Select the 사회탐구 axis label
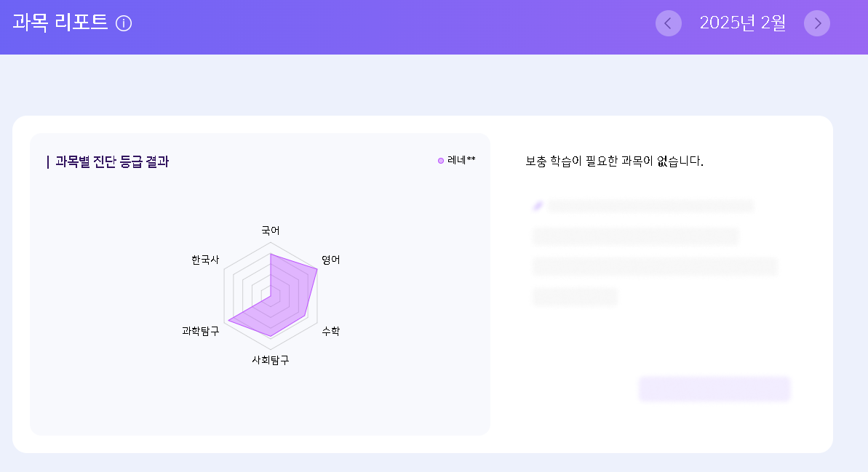 [x=271, y=360]
